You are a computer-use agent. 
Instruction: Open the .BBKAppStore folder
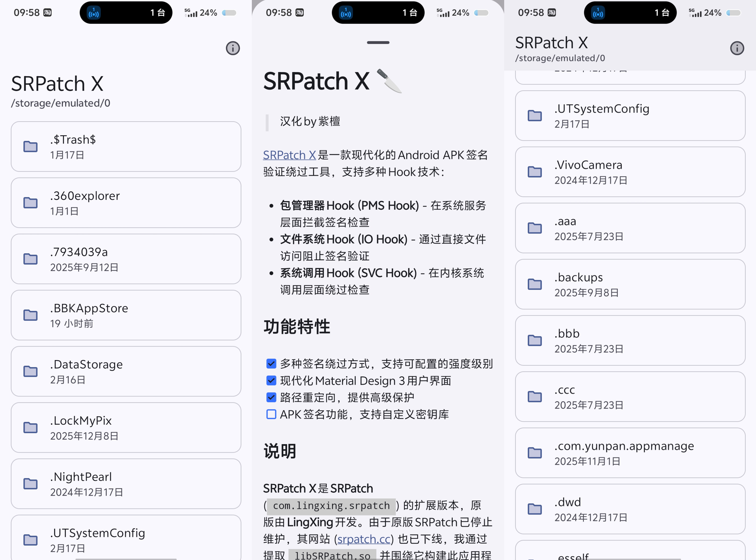pyautogui.click(x=126, y=315)
